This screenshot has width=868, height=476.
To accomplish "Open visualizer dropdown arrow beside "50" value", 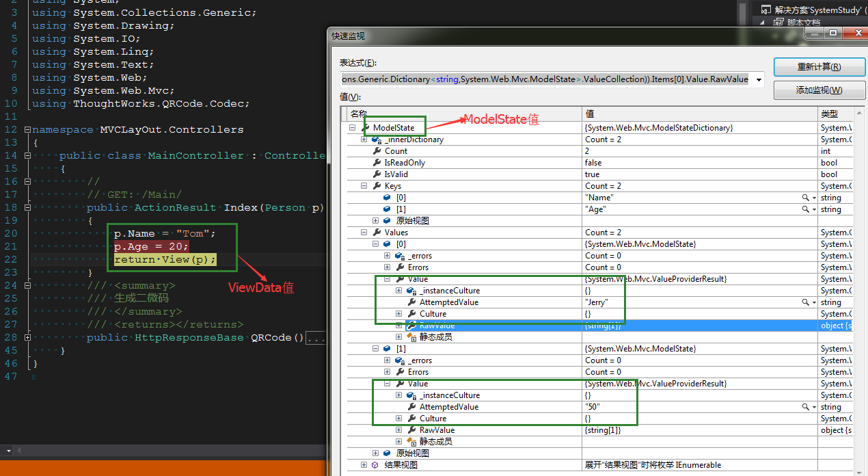I will pyautogui.click(x=813, y=407).
